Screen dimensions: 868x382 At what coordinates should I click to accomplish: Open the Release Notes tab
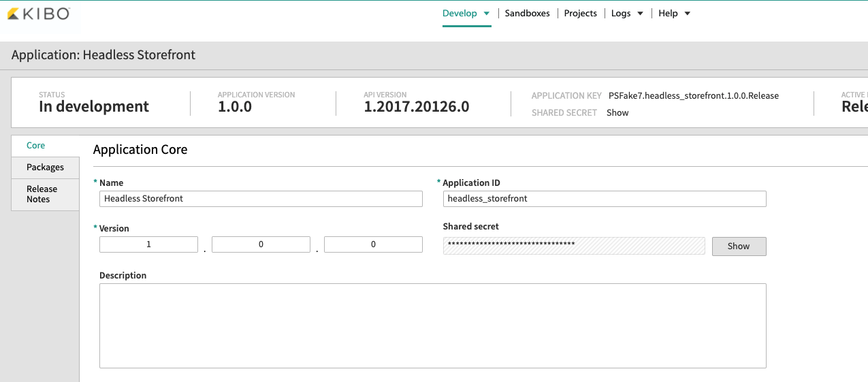pos(45,194)
